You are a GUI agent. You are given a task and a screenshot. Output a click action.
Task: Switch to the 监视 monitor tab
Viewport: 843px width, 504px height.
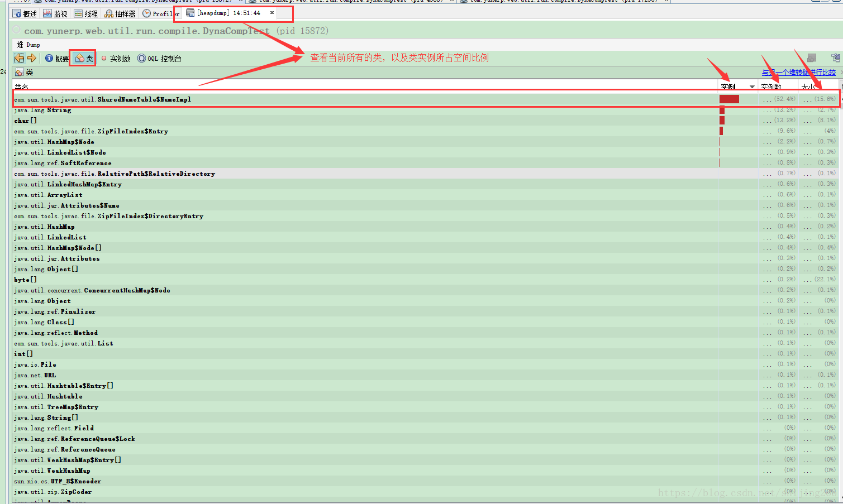[x=55, y=13]
